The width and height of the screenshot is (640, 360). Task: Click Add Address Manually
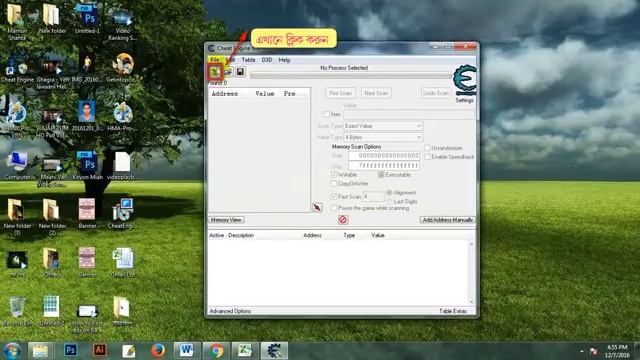tap(447, 220)
